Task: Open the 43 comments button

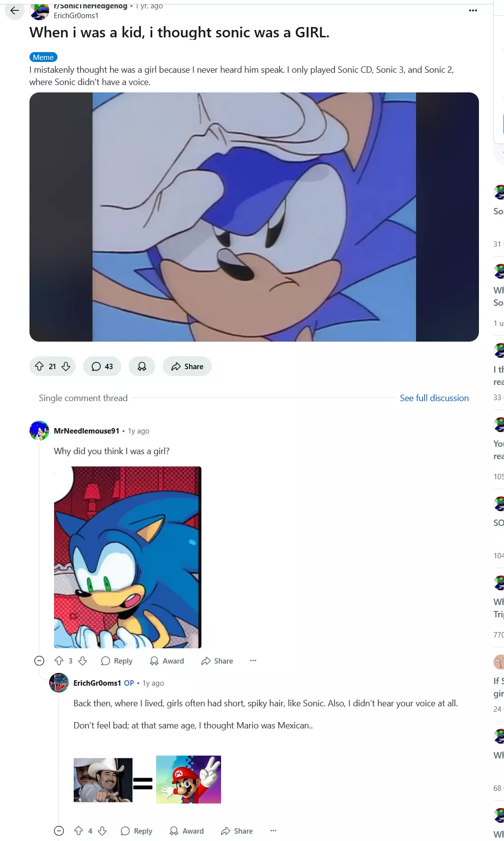Action: pos(102,366)
